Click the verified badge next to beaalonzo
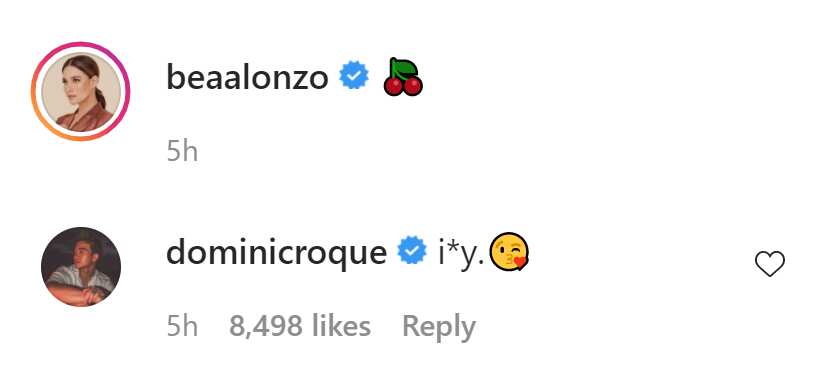 (354, 76)
